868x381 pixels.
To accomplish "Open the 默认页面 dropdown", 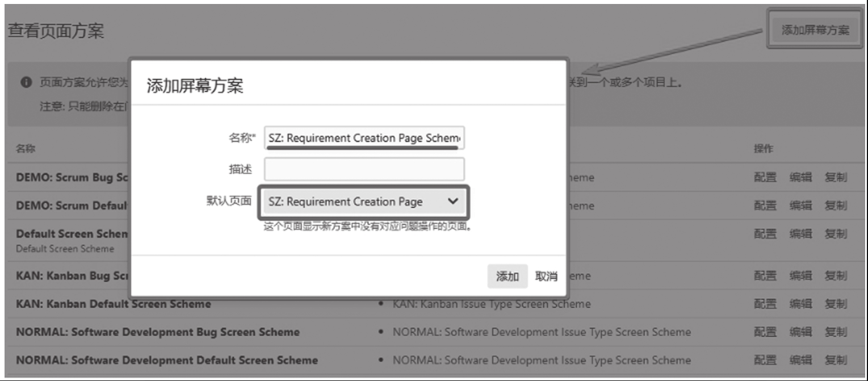I will click(363, 202).
